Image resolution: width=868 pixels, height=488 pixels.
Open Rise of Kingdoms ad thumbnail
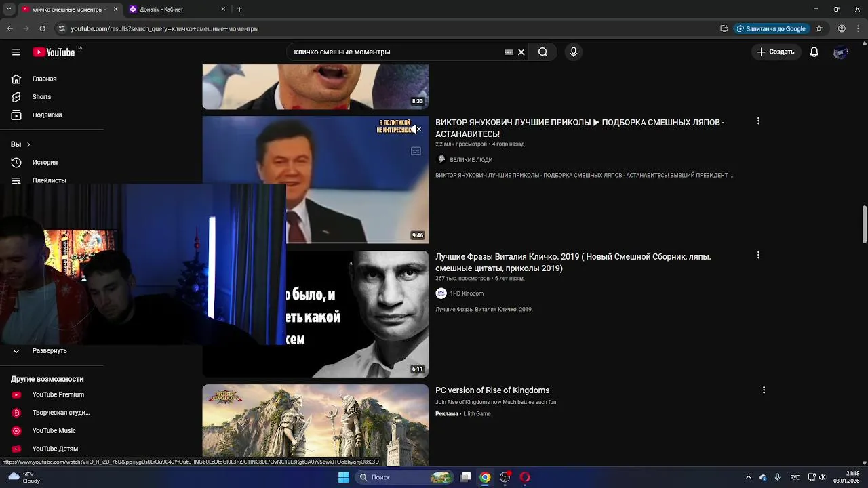pos(315,425)
